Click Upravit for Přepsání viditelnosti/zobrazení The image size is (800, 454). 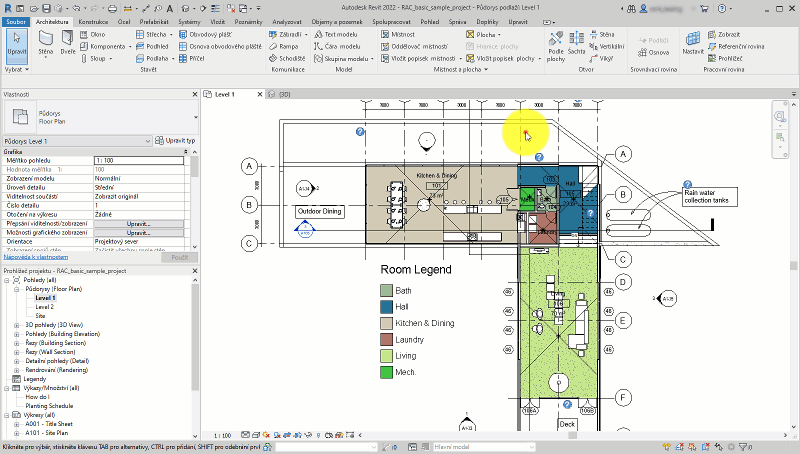(139, 224)
